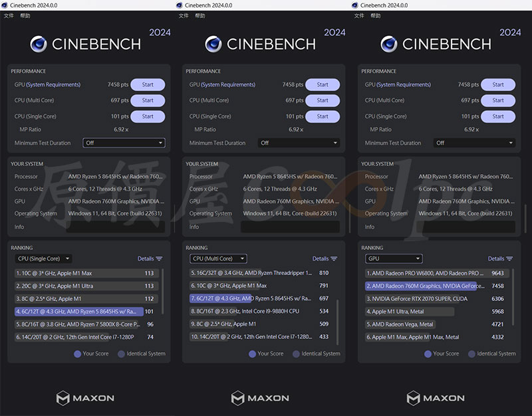The width and height of the screenshot is (532, 416).
Task: Open Details link in left window ranking
Action: pyautogui.click(x=146, y=259)
